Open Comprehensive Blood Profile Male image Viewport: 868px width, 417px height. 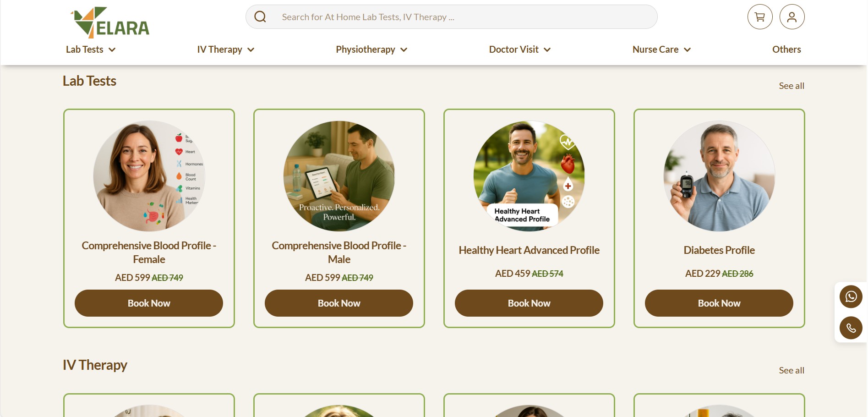pos(339,176)
